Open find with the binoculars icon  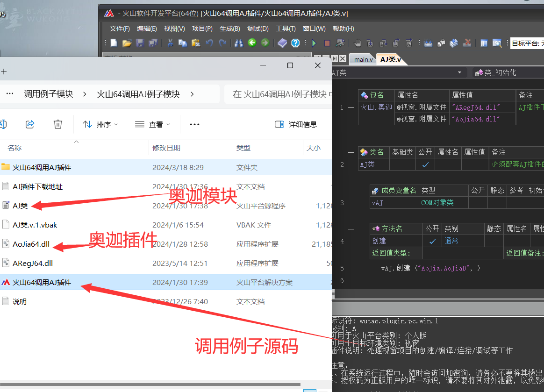pos(239,43)
